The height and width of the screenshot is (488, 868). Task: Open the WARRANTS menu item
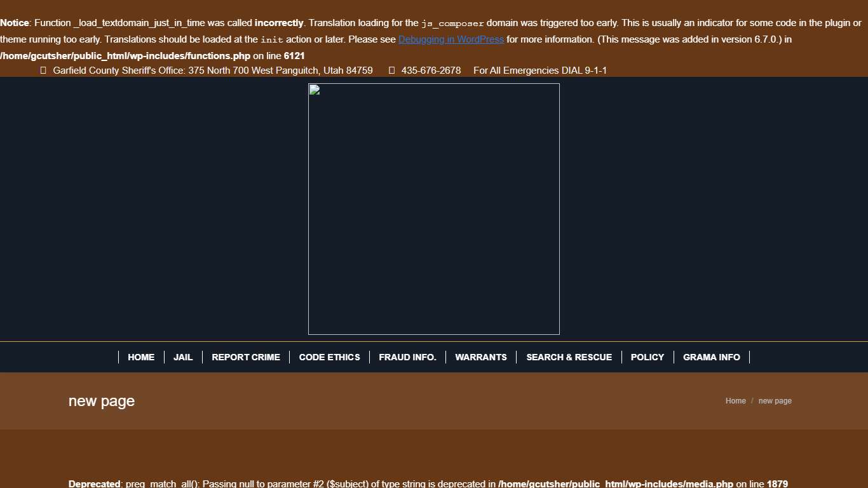click(x=481, y=357)
